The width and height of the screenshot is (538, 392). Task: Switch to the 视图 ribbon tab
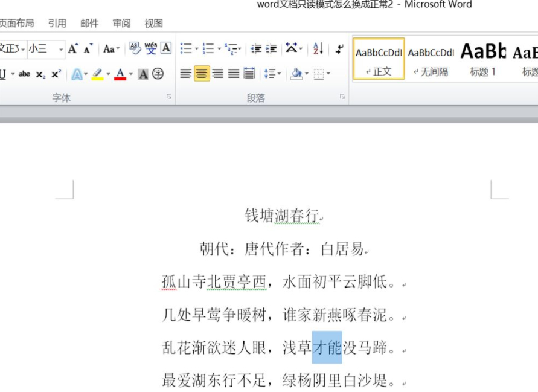[153, 23]
